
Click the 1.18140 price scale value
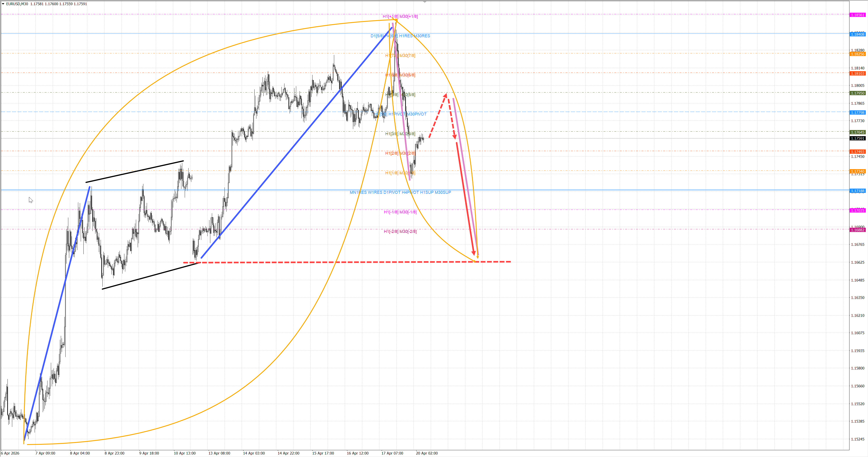tap(858, 68)
